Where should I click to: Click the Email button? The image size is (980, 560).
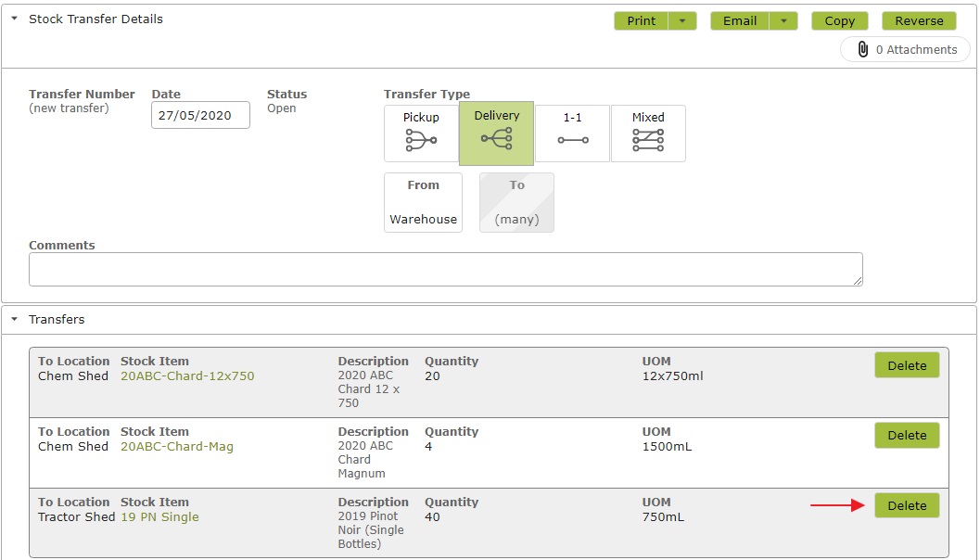click(740, 20)
